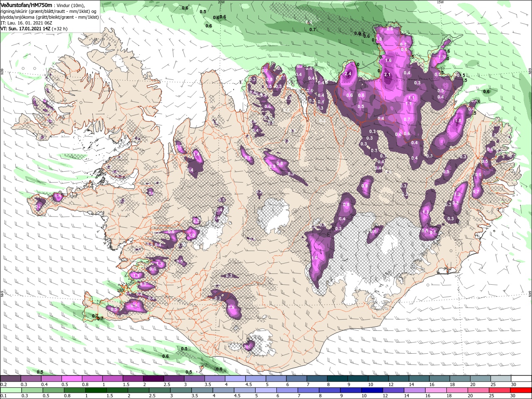Select upper legend swatch between 12 and 14
Image resolution: width=532 pixels, height=399 pixels.
click(399, 379)
